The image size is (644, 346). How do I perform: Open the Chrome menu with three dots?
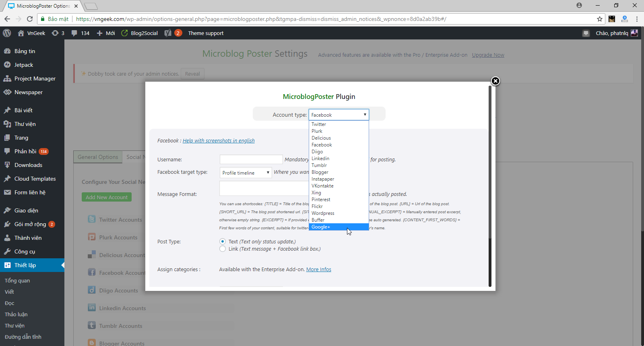[637, 19]
